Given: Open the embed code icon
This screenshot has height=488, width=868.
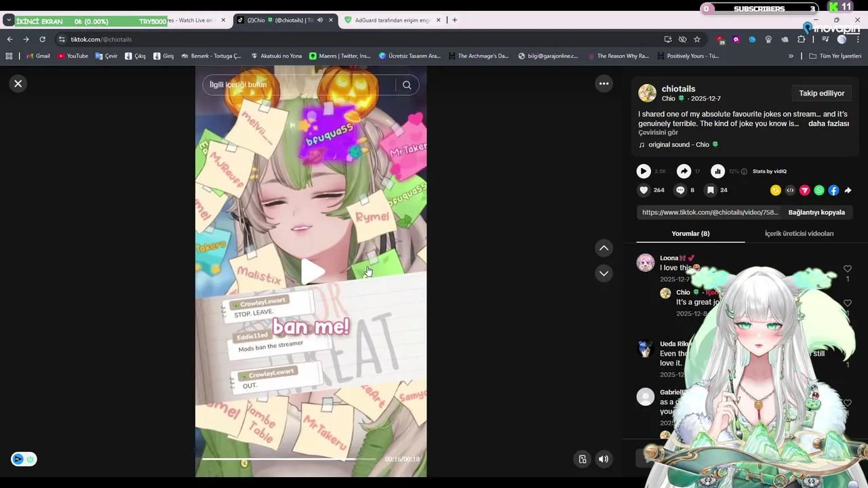Looking at the screenshot, I should 790,190.
